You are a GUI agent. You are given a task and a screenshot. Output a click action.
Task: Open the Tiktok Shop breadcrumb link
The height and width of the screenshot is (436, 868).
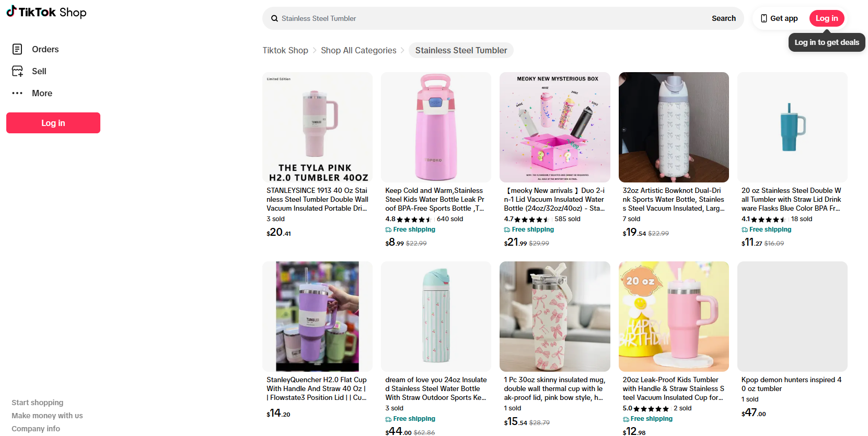285,50
